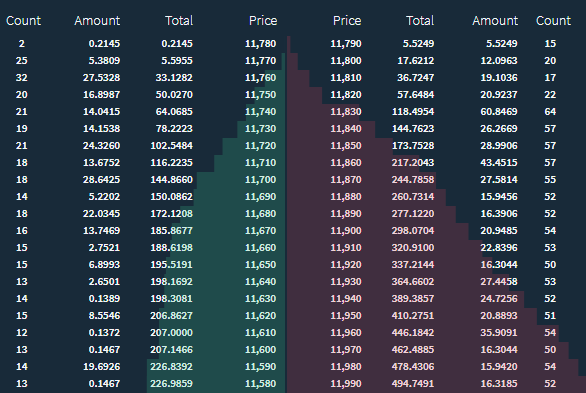Select the amount 0.1389

[x=104, y=298]
